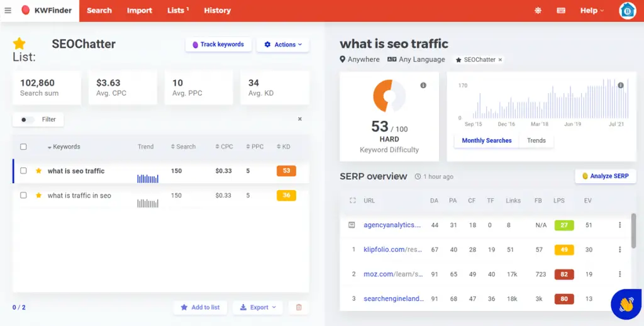Click the gold star beside List
The height and width of the screenshot is (326, 644).
tap(19, 43)
